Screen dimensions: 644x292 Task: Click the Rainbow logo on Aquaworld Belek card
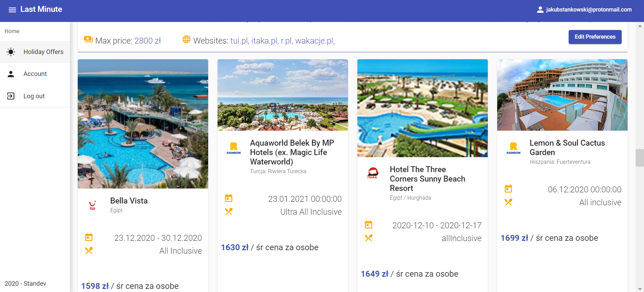(234, 148)
